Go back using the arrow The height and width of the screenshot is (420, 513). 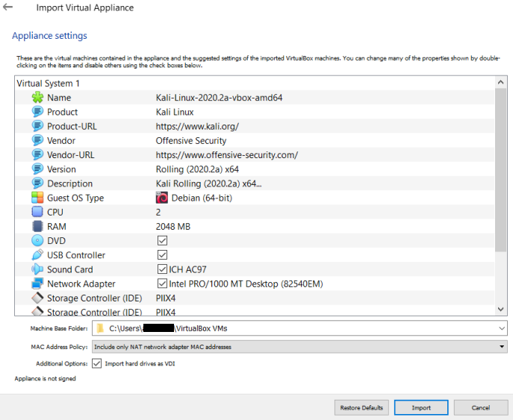click(7, 7)
